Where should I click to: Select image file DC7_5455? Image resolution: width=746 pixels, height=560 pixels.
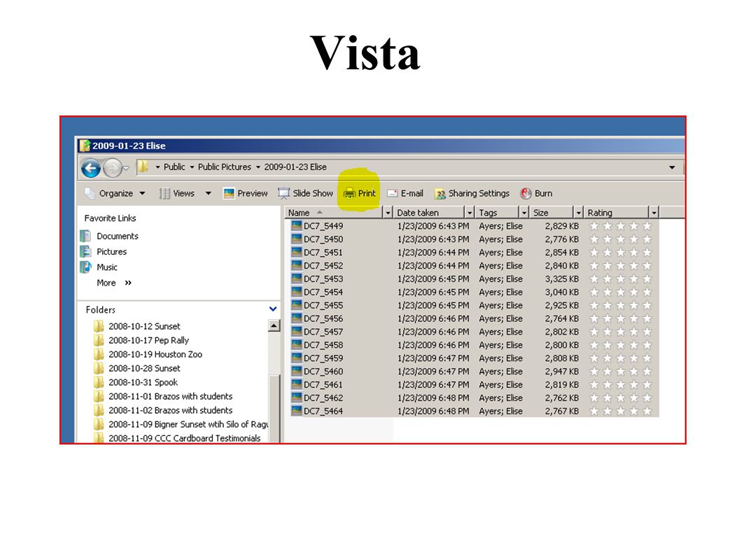(317, 305)
